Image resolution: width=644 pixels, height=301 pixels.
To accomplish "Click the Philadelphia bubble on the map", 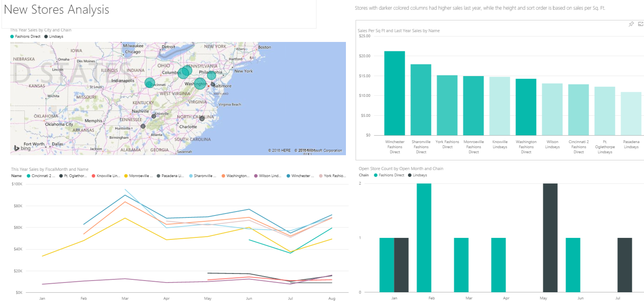I will coord(211,75).
